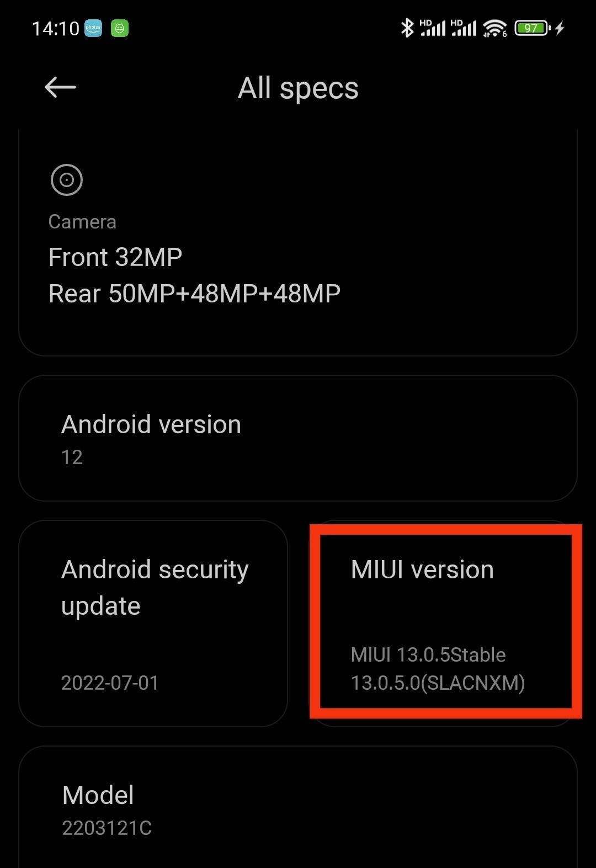Image resolution: width=596 pixels, height=868 pixels.
Task: Go back using the left arrow
Action: tap(60, 87)
